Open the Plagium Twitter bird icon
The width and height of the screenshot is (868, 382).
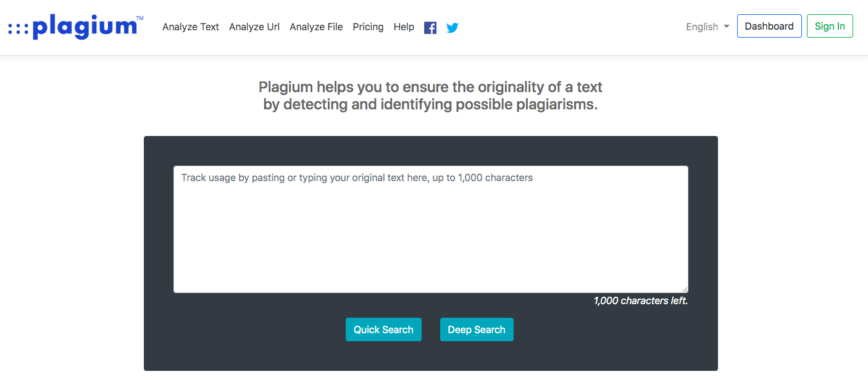click(453, 28)
